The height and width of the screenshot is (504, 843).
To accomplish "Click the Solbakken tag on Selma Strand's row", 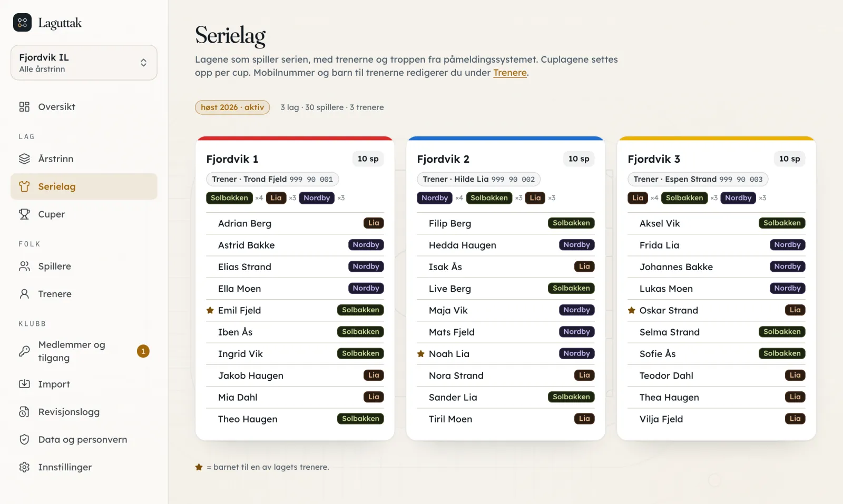I will click(x=782, y=332).
